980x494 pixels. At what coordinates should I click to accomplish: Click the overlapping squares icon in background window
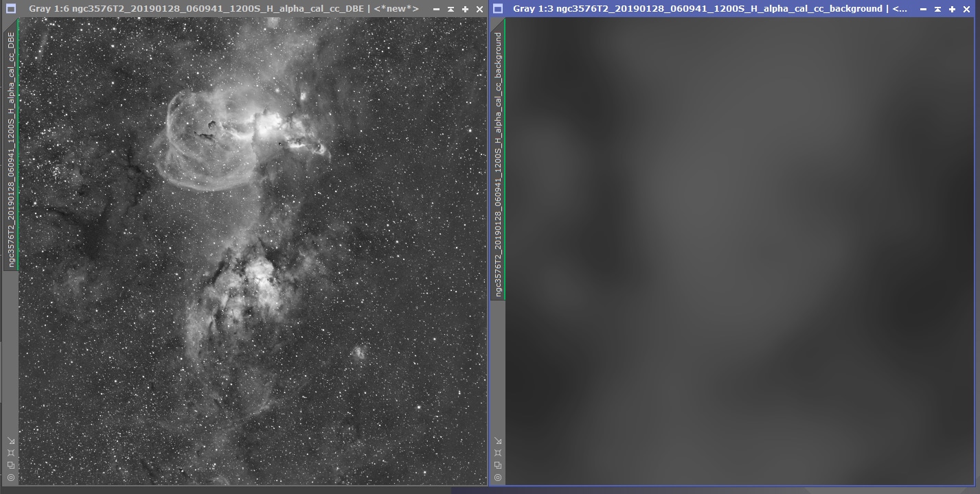click(498, 465)
